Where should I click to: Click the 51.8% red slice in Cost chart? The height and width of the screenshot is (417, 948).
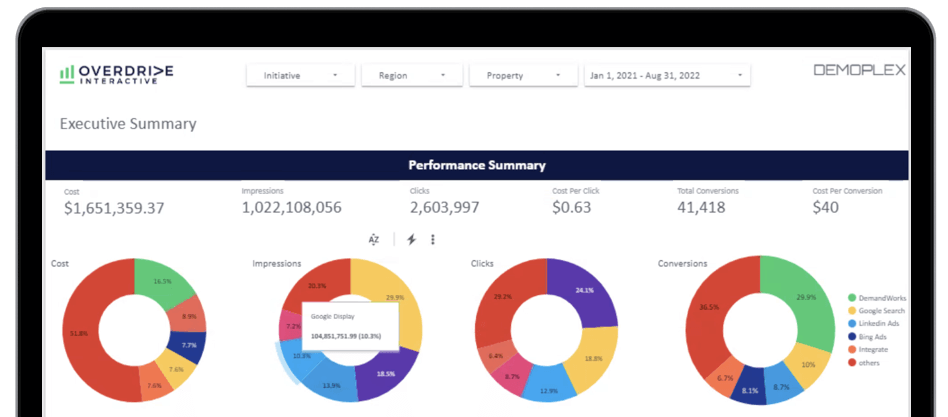pyautogui.click(x=80, y=332)
